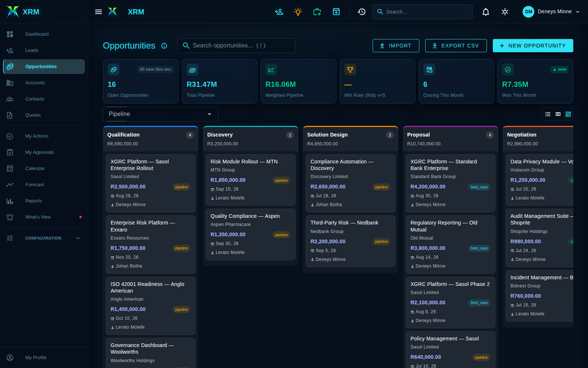
Task: Open Enterprise Risk Platform — Exxaro card
Action: [151, 244]
